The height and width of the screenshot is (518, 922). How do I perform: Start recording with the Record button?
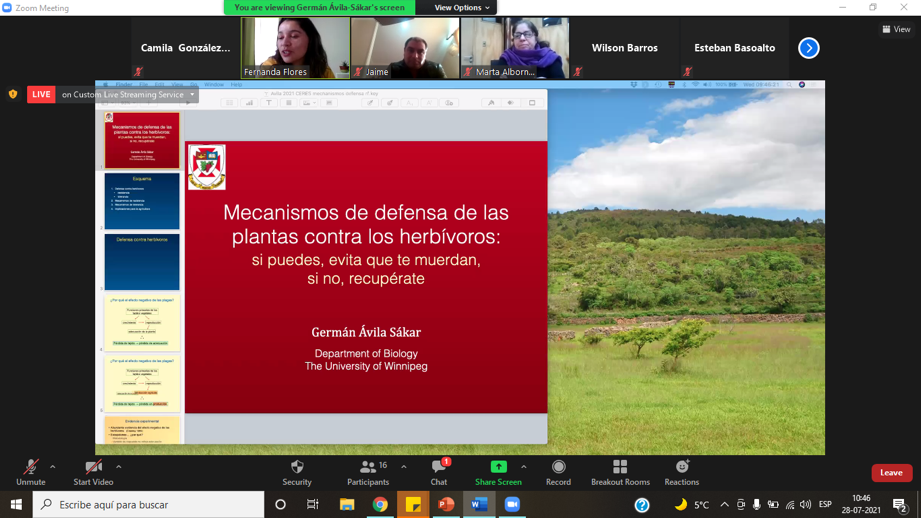558,473
